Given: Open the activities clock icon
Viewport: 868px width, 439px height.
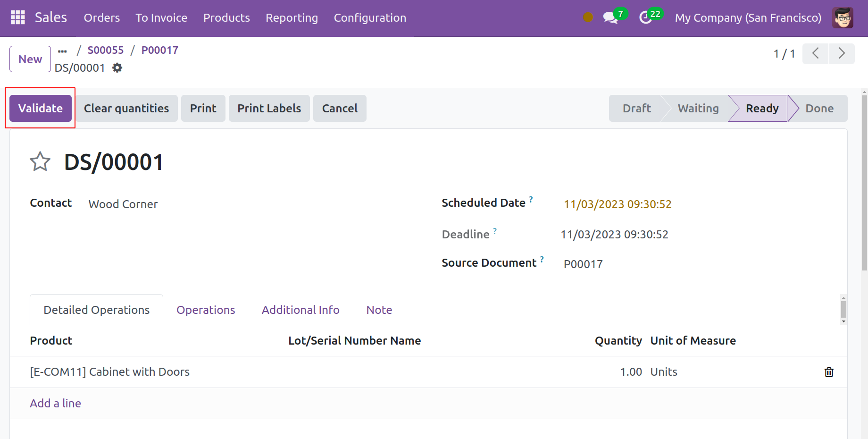Looking at the screenshot, I should point(645,18).
